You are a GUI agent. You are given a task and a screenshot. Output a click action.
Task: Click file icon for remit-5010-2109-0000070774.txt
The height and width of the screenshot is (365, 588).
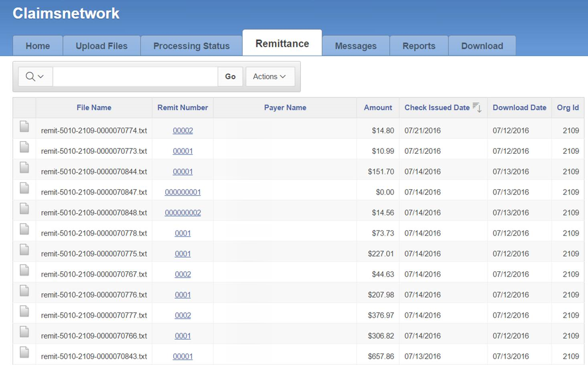(24, 127)
